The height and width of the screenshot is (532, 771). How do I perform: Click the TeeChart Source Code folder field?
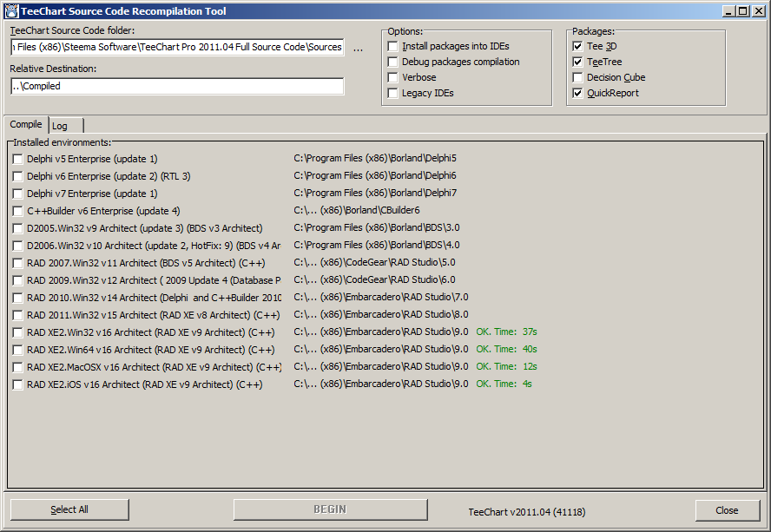[x=177, y=47]
